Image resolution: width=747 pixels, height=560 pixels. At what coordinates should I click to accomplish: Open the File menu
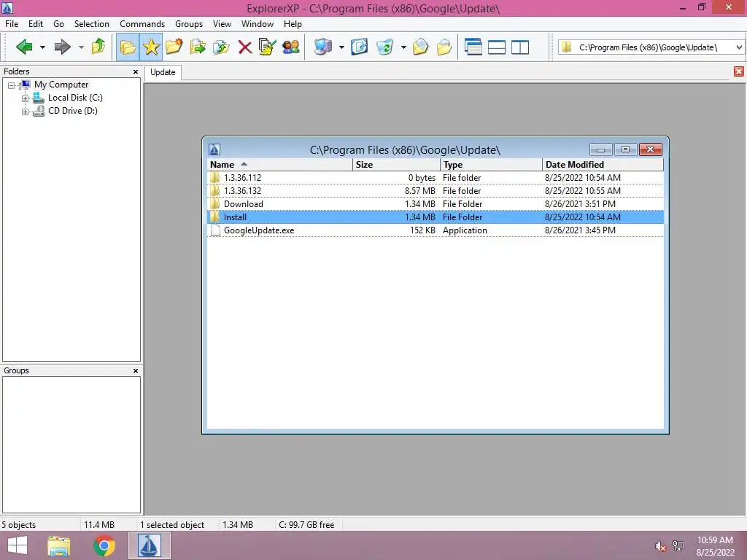(x=12, y=24)
